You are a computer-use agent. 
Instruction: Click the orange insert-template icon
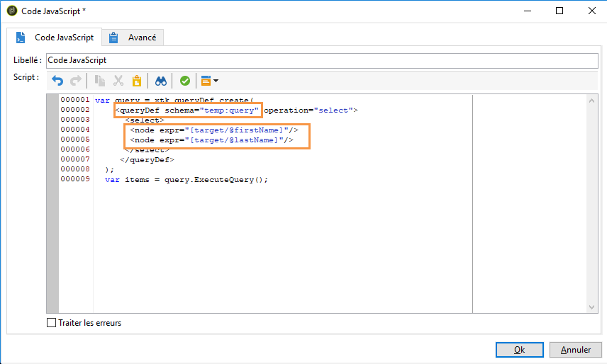pyautogui.click(x=206, y=81)
